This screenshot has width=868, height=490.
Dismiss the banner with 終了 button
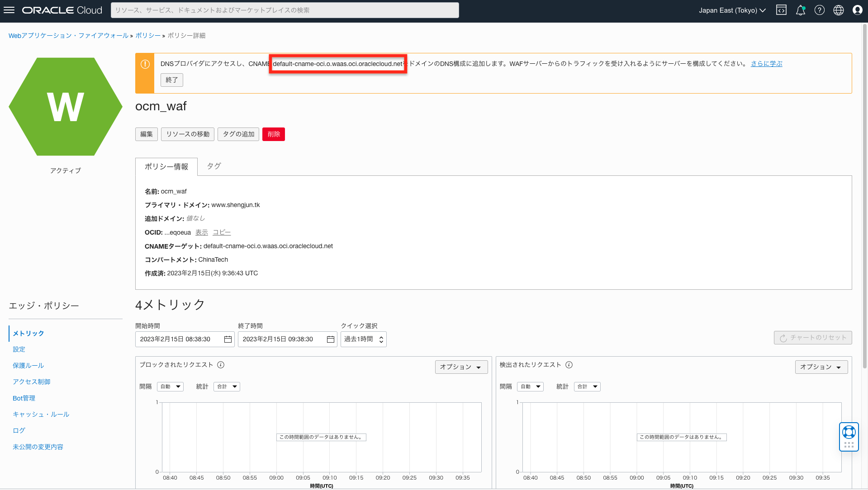[x=172, y=80]
